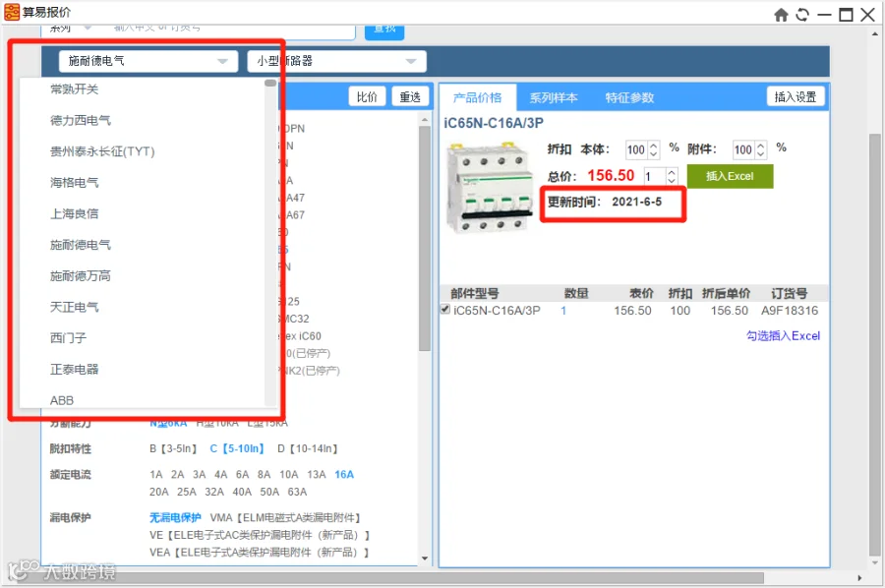The image size is (885, 588).
Task: Click the brand list scrollbar thumb
Action: [x=270, y=83]
